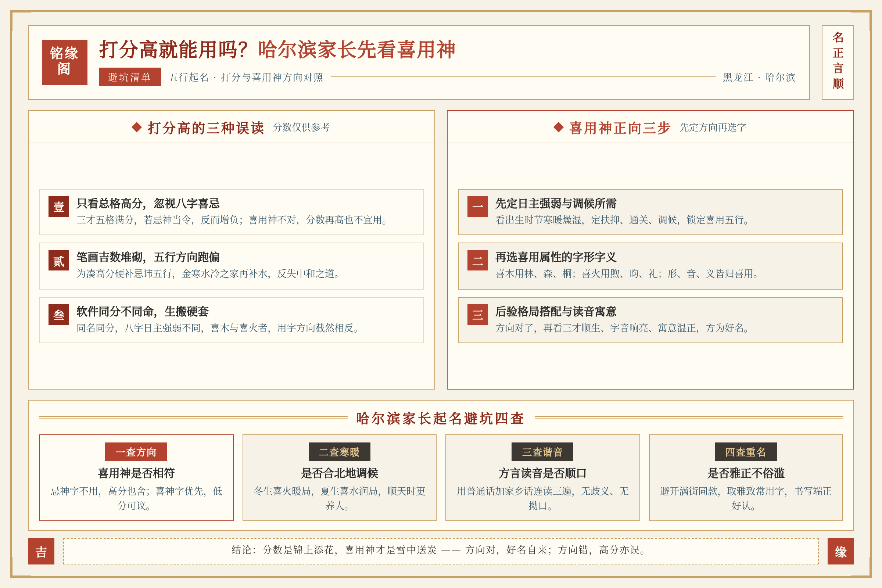882x588 pixels.
Task: Click the 缘 red square at the bottom
Action: tap(840, 551)
